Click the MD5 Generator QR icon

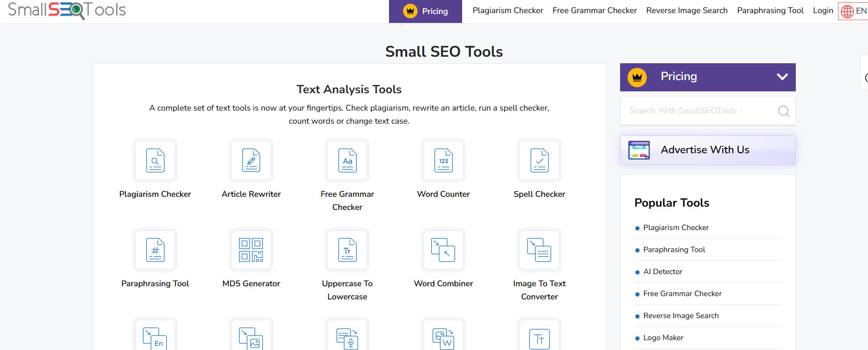coord(251,250)
